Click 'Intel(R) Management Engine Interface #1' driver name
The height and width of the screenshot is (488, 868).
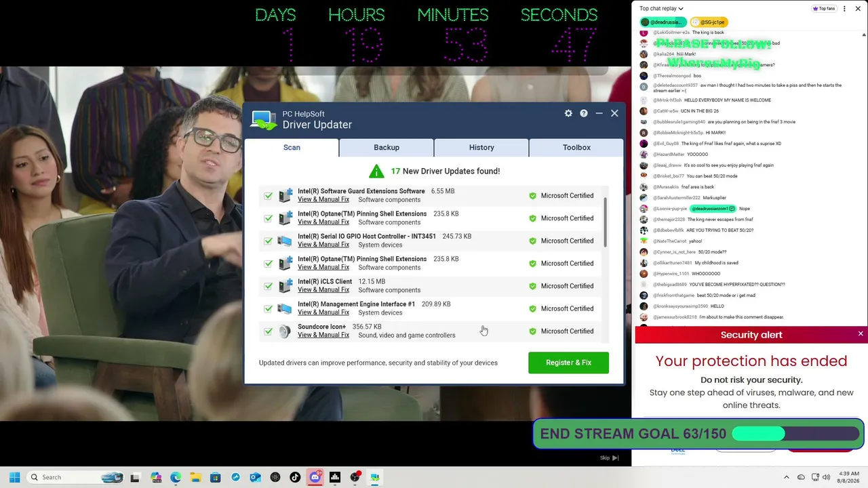[x=356, y=304]
